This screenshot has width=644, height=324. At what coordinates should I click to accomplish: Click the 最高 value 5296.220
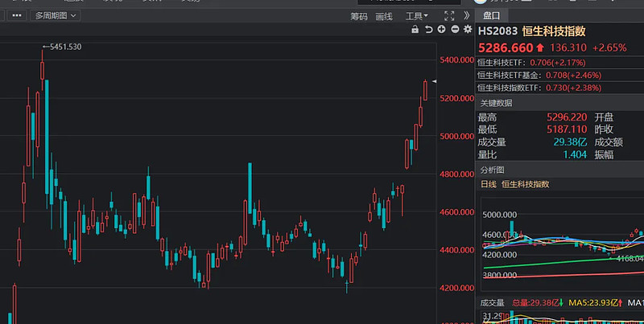tap(567, 117)
